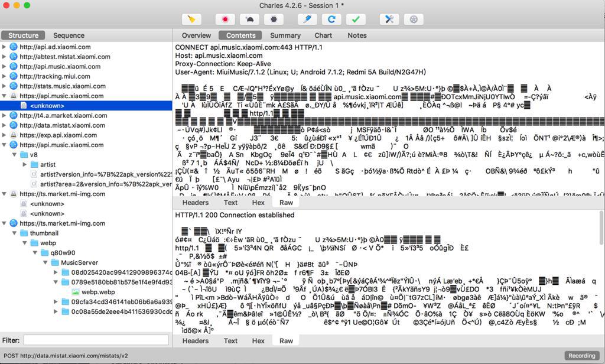This screenshot has width=605, height=364.
Task: Select the highlighted <unknown> request row
Action: tap(86, 106)
